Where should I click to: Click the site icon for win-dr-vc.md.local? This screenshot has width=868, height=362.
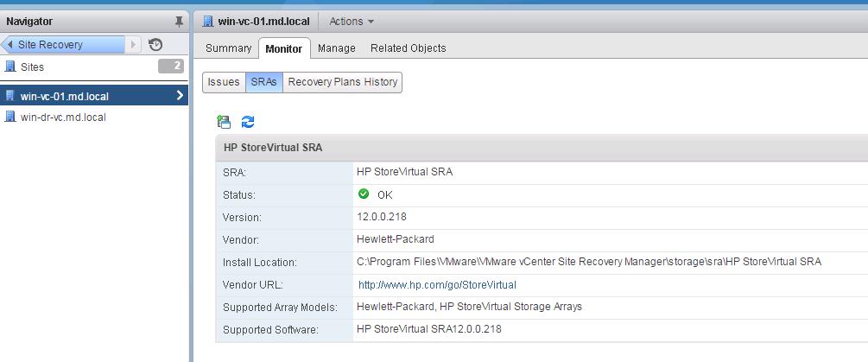click(10, 117)
